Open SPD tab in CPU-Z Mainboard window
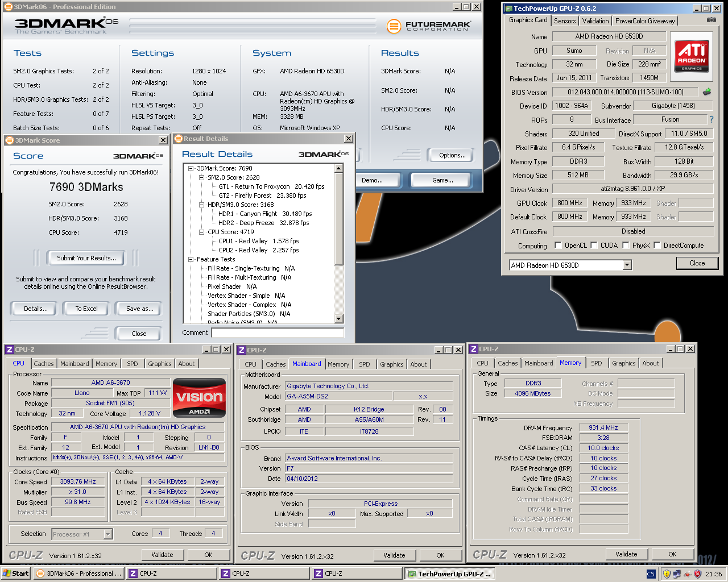Screen dimensions: 728x582 (x=364, y=364)
